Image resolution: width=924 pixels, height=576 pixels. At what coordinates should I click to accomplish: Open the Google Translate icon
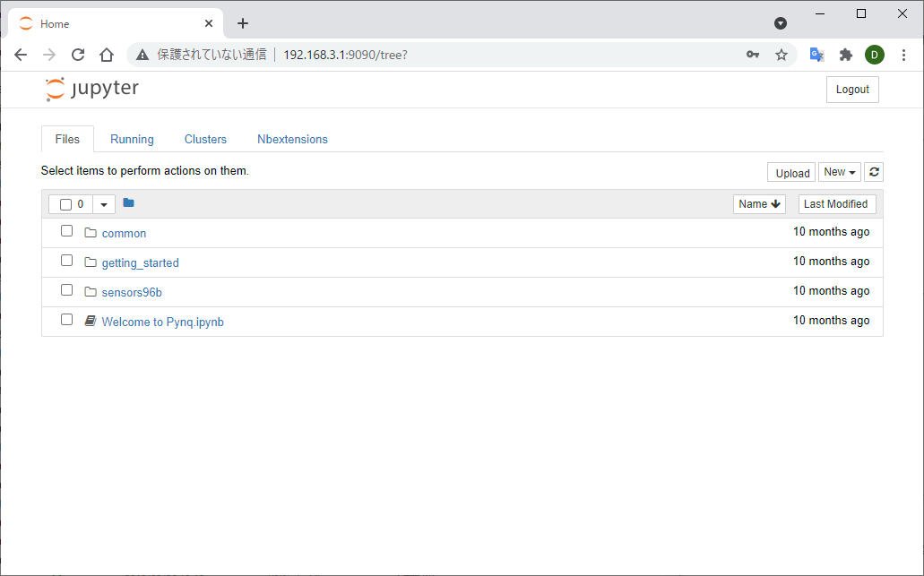coord(816,55)
